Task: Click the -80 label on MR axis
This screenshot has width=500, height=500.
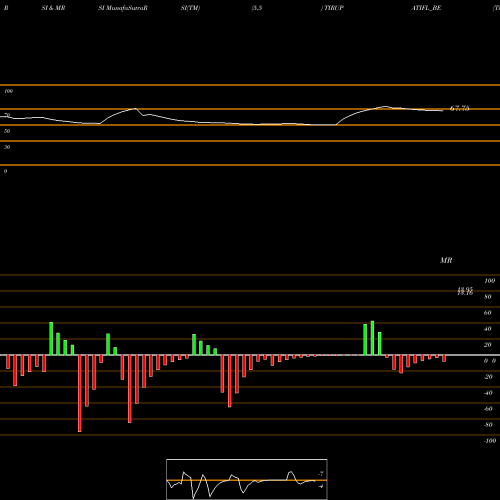Action: click(488, 425)
